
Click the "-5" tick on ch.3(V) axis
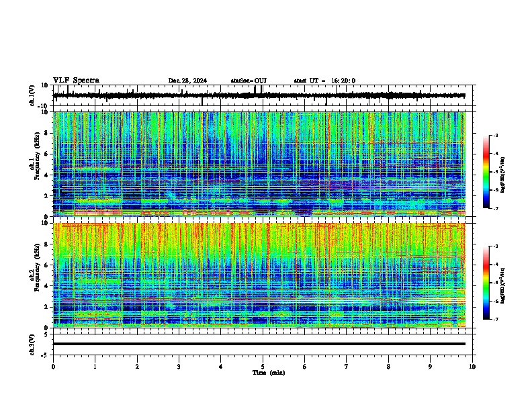(x=45, y=355)
